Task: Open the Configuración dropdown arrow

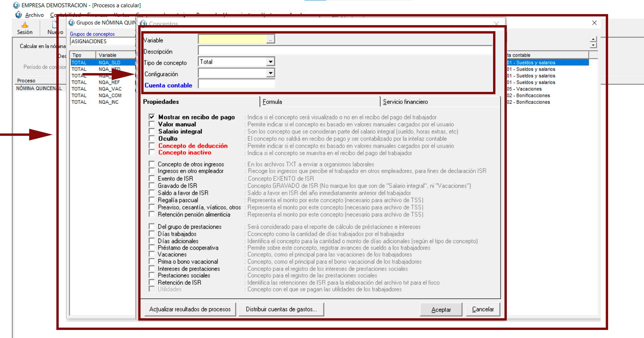Action: pyautogui.click(x=270, y=73)
